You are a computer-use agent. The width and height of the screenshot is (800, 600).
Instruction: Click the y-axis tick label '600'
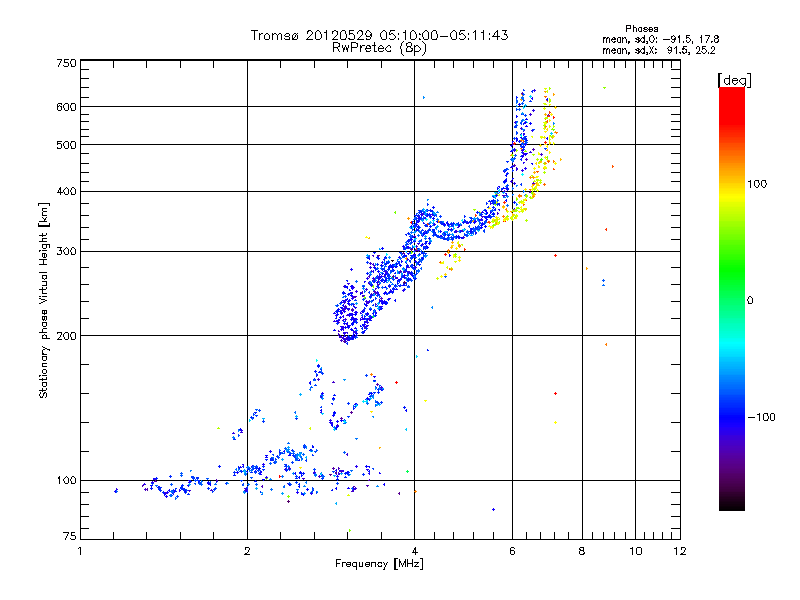click(66, 107)
